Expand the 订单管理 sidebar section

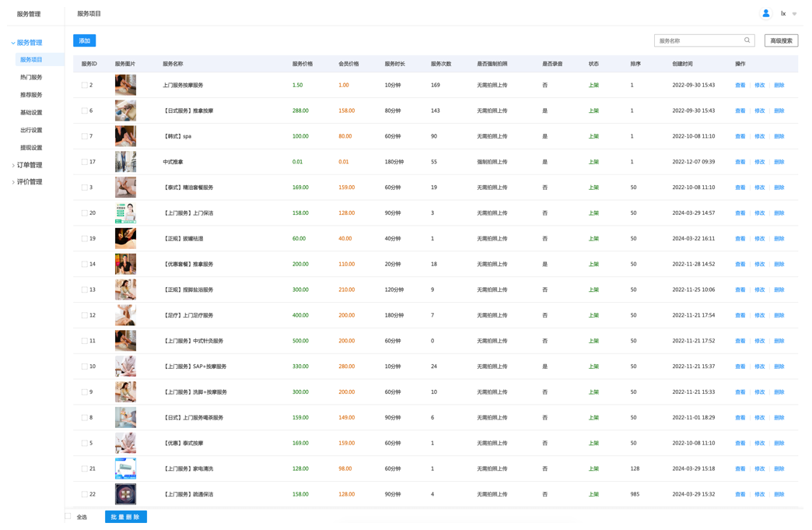(x=30, y=165)
